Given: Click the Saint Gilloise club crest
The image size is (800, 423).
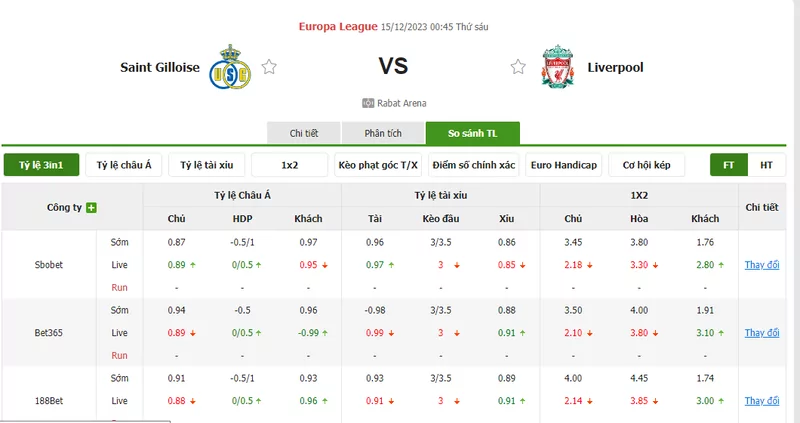Looking at the screenshot, I should pos(230,67).
